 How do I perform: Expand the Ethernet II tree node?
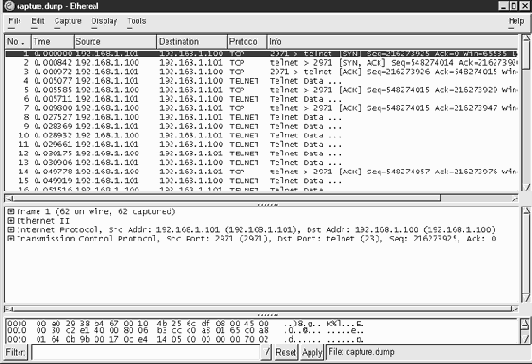point(11,221)
